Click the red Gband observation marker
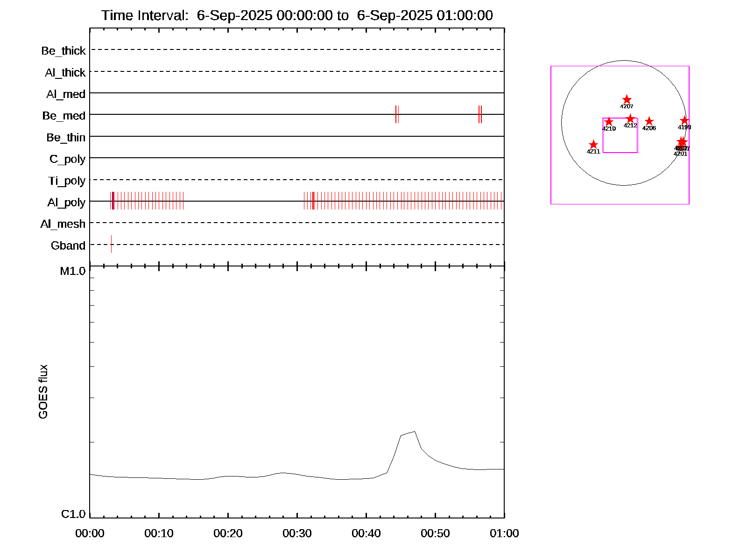Screen dimensions: 747x560 111,244
